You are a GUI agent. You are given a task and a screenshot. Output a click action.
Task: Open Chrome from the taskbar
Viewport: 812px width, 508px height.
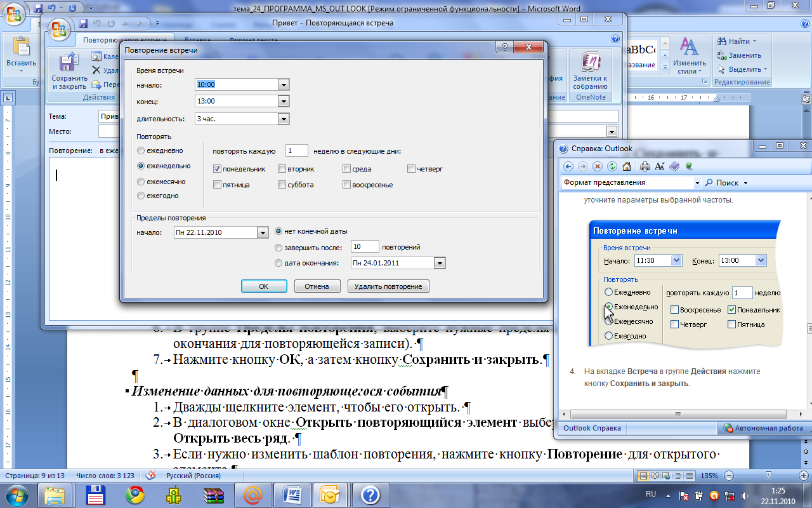[x=135, y=494]
